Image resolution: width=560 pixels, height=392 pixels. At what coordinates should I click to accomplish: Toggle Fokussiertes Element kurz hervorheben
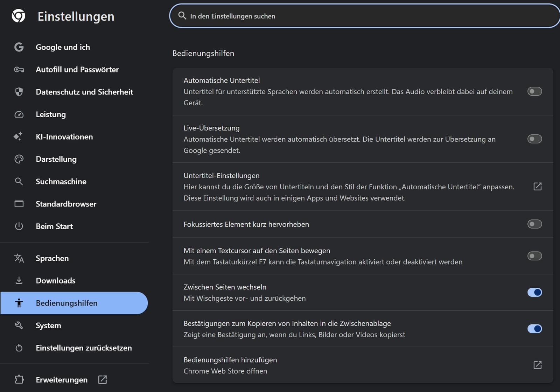(x=534, y=224)
